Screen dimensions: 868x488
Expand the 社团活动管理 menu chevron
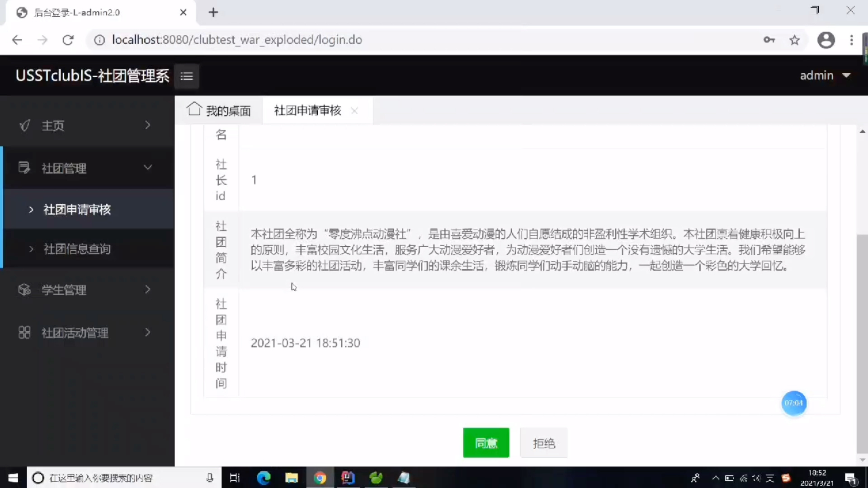click(147, 333)
